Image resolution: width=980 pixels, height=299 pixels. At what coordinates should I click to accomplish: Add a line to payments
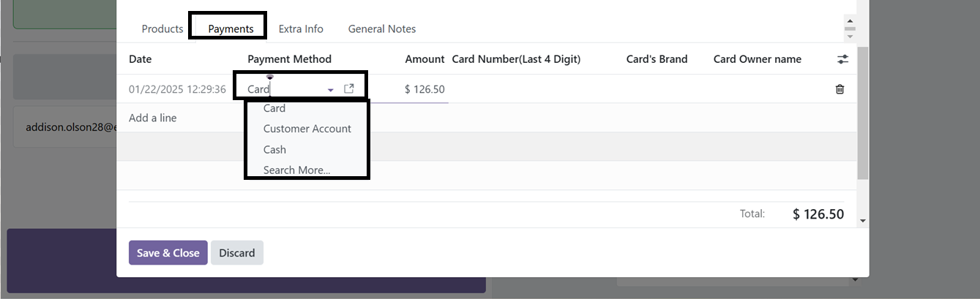[152, 118]
